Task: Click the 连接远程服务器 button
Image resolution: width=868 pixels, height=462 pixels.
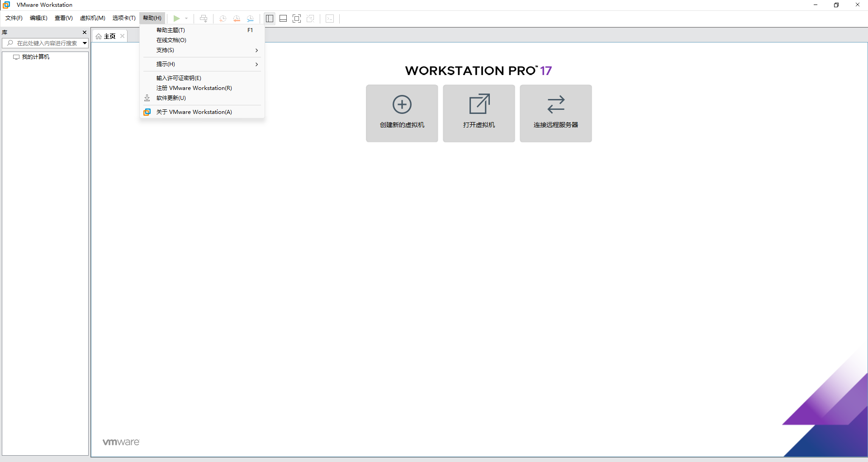Action: point(556,113)
